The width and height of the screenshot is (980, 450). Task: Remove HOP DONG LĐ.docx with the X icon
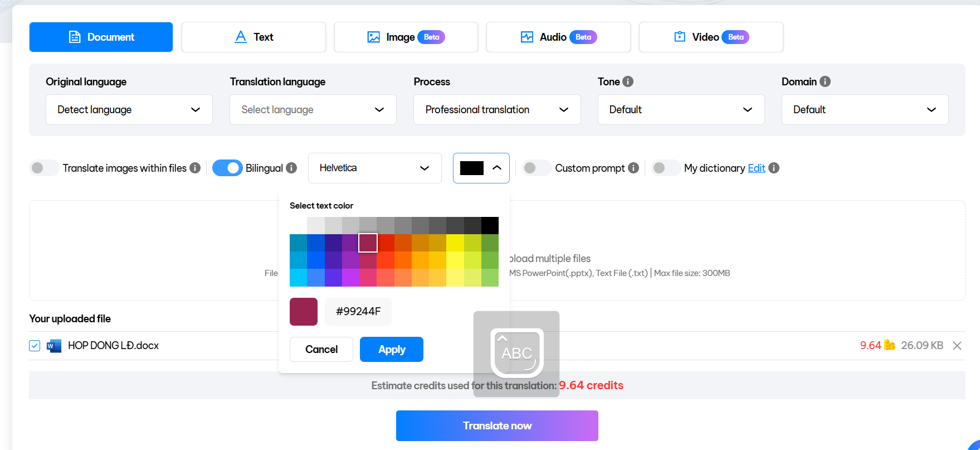[957, 346]
